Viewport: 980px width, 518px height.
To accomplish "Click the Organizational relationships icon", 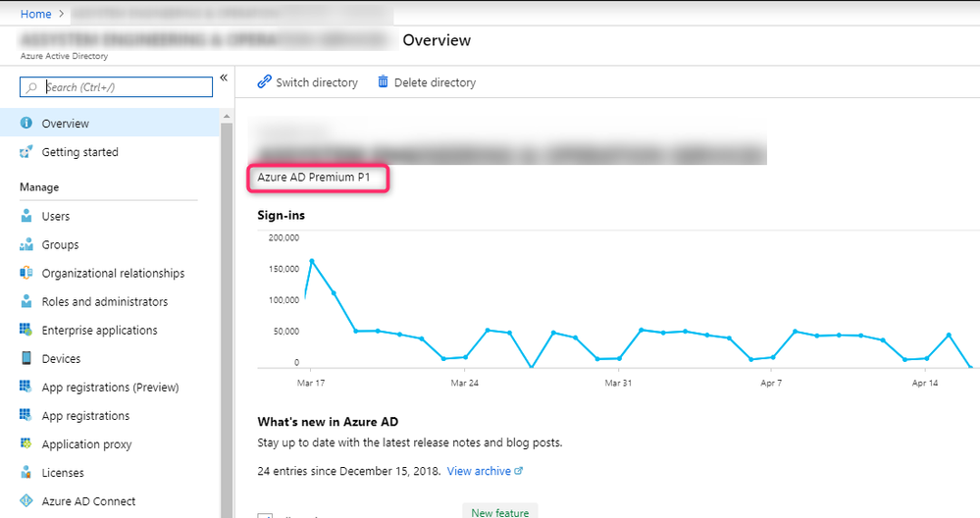I will point(26,273).
